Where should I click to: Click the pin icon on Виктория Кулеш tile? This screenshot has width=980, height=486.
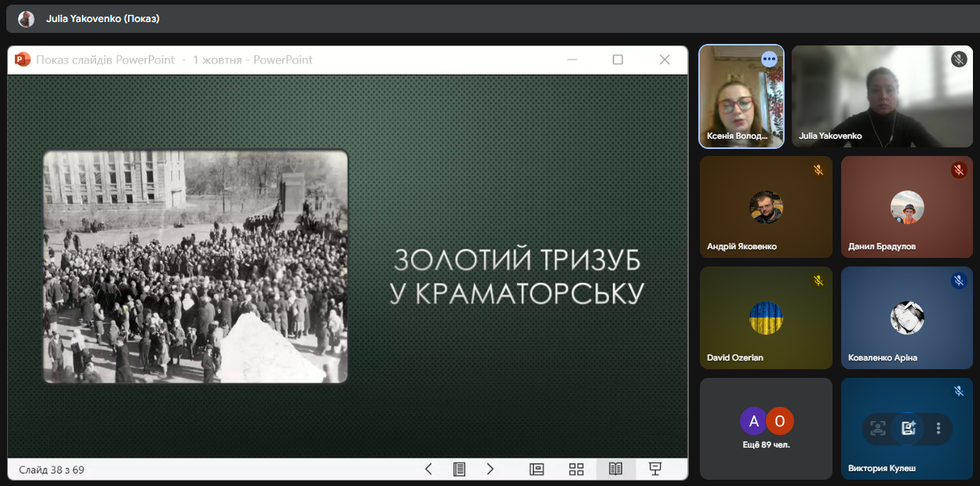tap(909, 428)
